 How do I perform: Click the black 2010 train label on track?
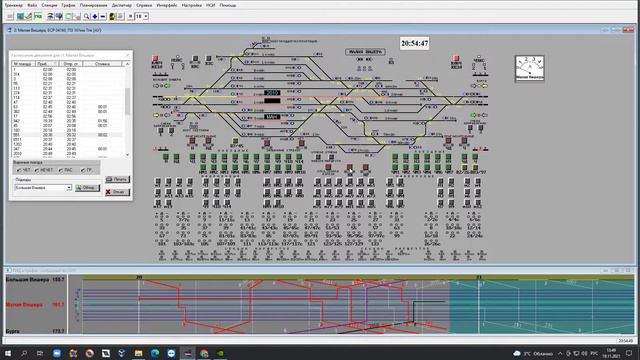pos(272,93)
